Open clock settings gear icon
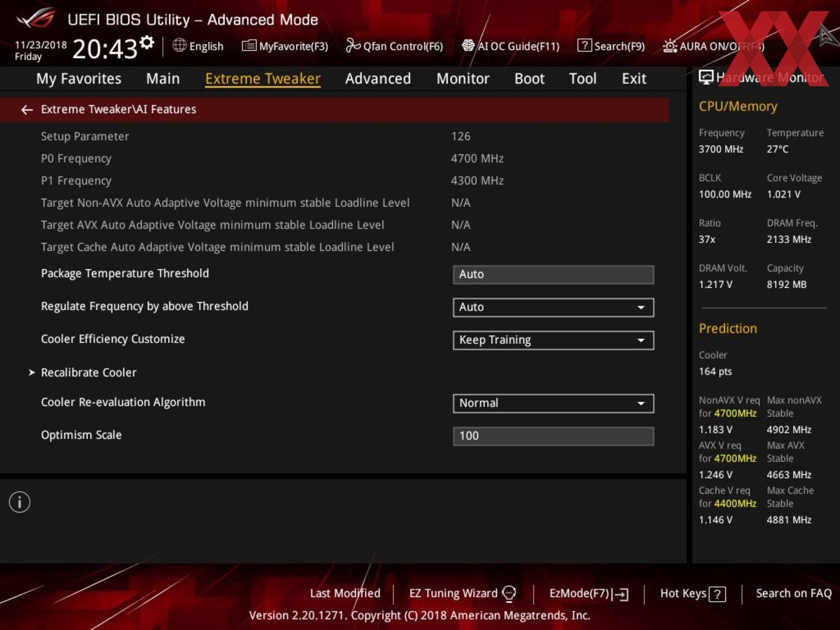840x630 pixels. click(146, 42)
